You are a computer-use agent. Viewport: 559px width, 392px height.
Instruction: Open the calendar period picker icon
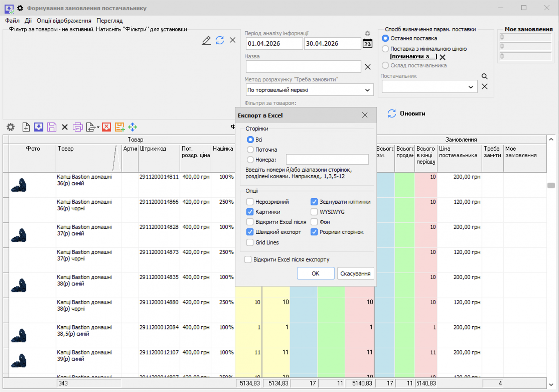(367, 44)
